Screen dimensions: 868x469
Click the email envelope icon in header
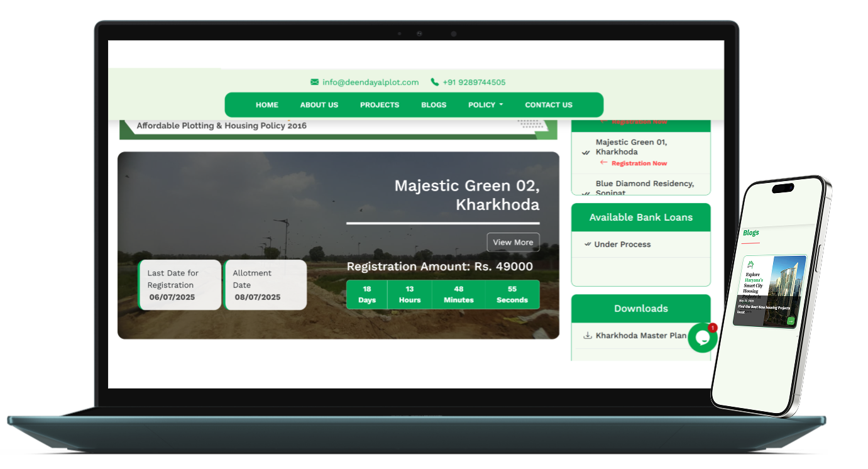[x=314, y=82]
